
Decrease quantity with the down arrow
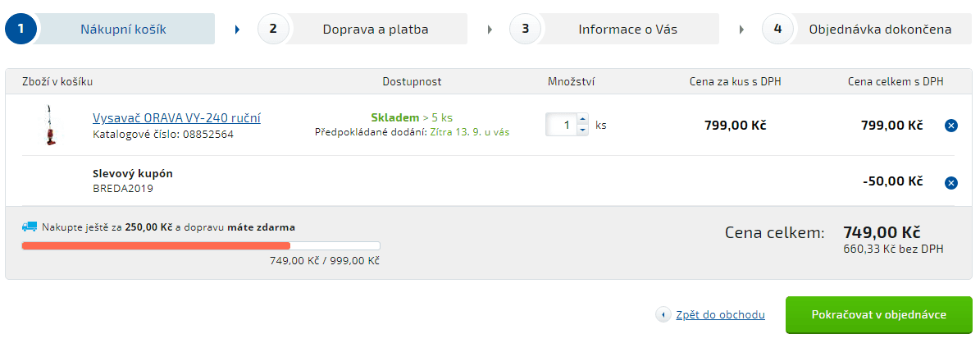coord(582,130)
